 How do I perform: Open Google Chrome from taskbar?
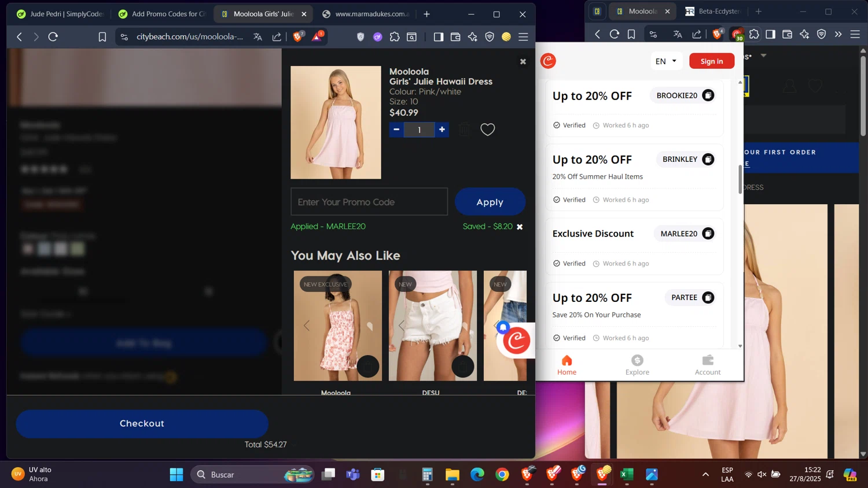(502, 475)
